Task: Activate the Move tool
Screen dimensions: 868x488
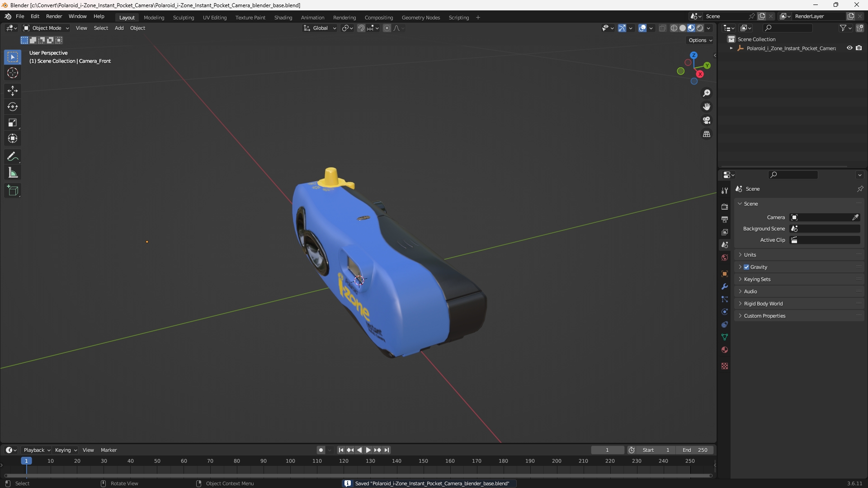Action: (x=13, y=91)
